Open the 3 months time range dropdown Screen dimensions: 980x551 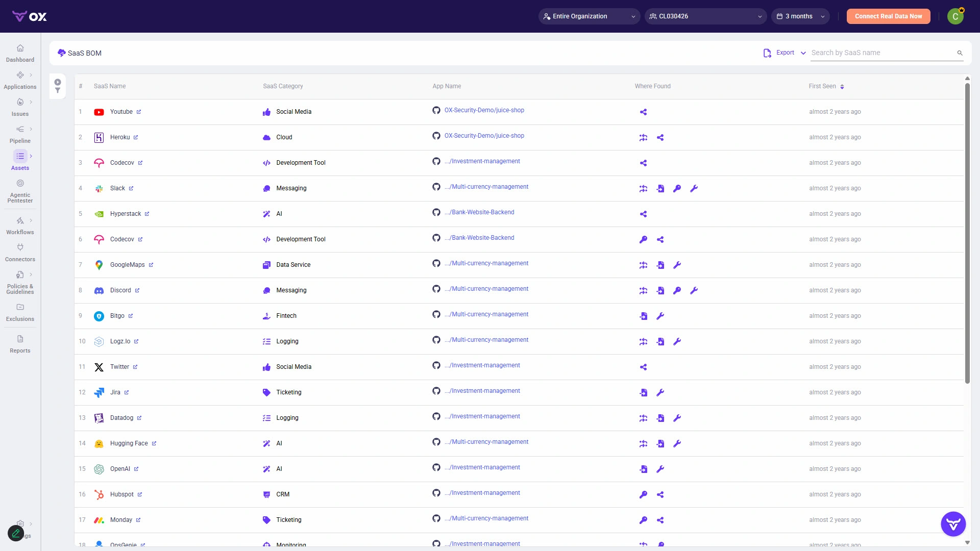[x=800, y=16]
